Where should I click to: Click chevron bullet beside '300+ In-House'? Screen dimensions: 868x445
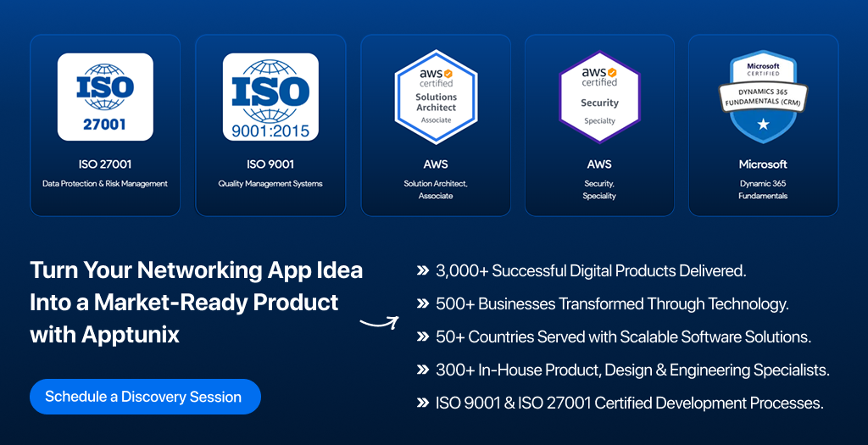(x=423, y=370)
